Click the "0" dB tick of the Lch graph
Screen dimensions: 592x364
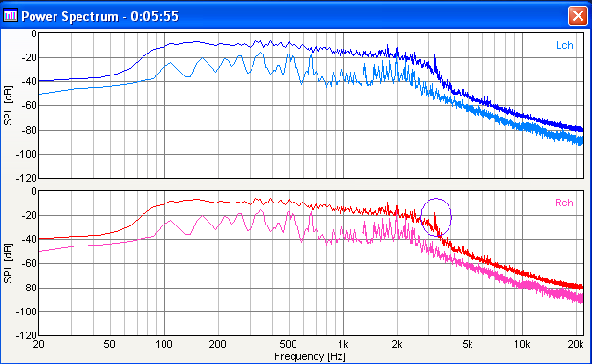click(x=33, y=34)
